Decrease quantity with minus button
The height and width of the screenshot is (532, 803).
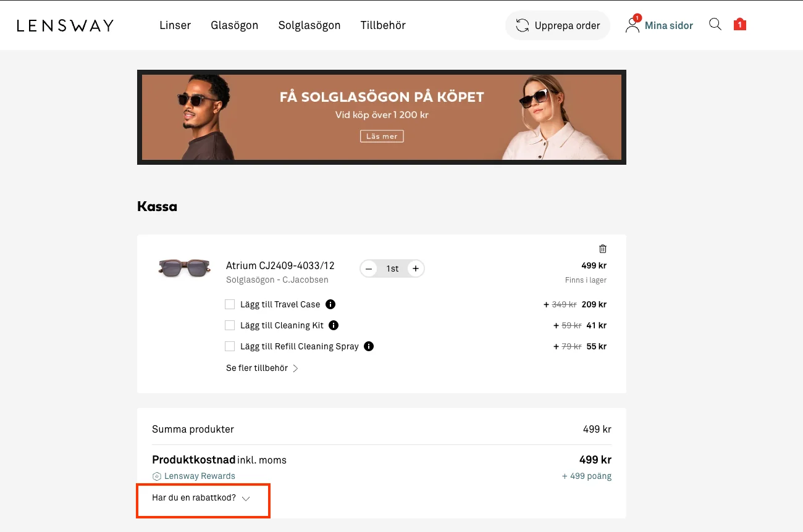click(x=369, y=268)
